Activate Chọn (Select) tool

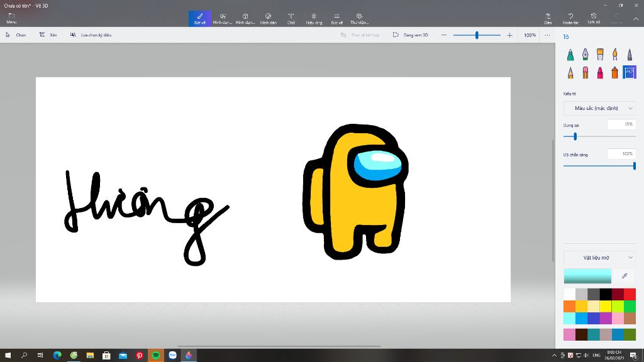16,35
